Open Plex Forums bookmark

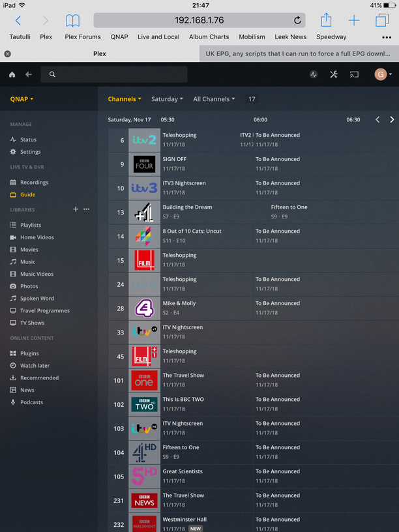pos(83,37)
